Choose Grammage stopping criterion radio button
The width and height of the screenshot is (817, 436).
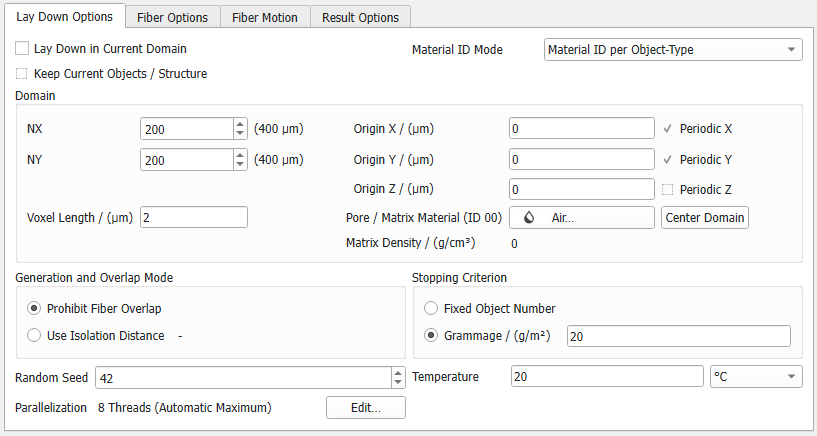click(431, 335)
